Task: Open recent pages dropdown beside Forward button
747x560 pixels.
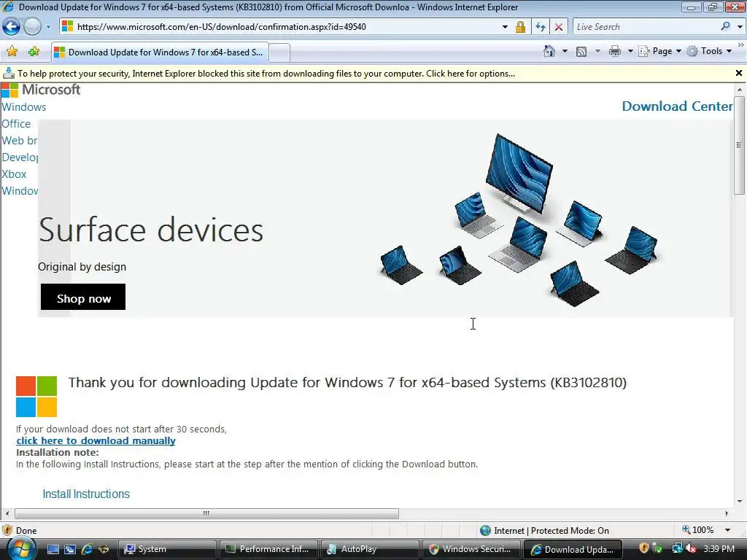Action: point(48,27)
